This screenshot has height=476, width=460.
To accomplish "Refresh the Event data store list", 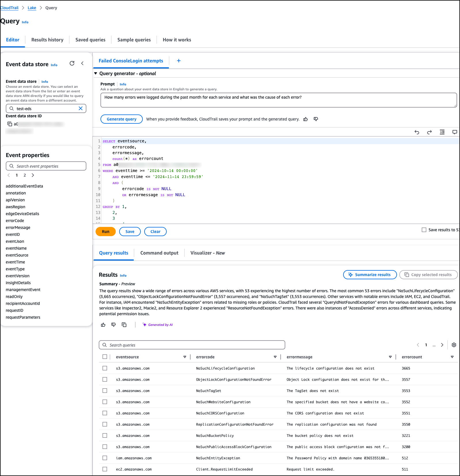I will click(72, 63).
